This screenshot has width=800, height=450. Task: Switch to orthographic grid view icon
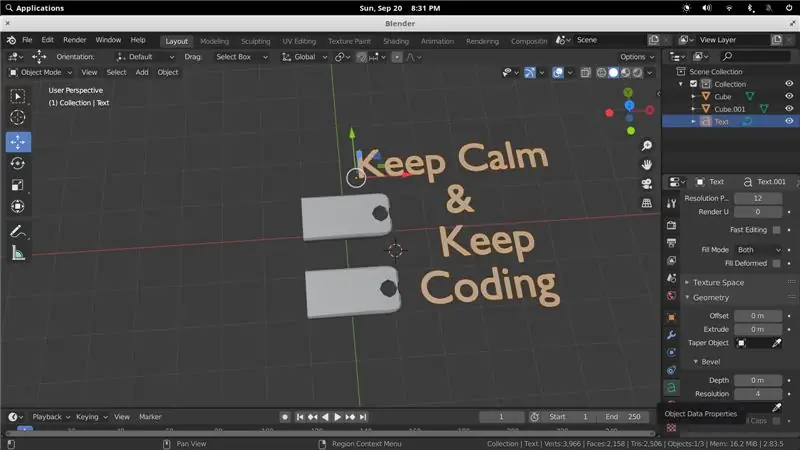(x=646, y=203)
